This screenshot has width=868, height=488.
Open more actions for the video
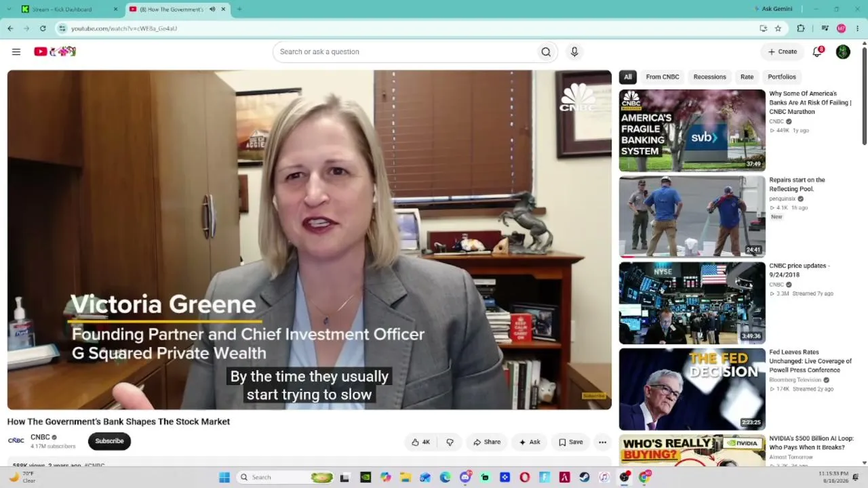click(x=602, y=442)
